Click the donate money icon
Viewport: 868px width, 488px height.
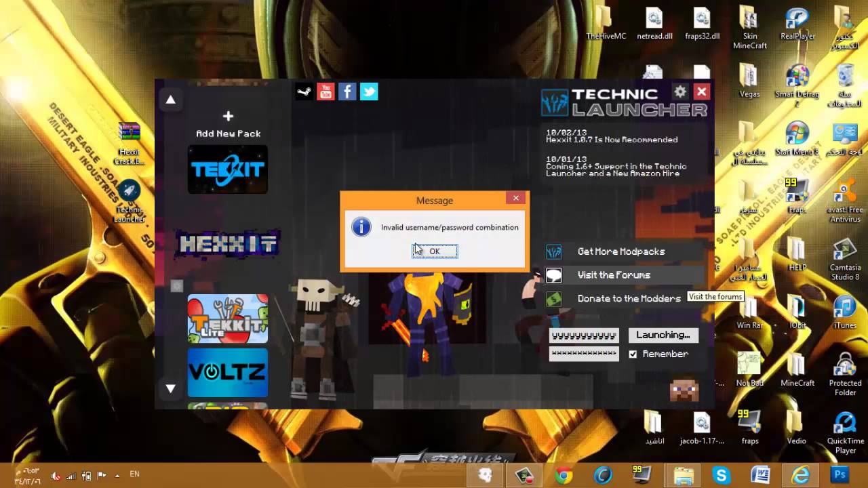point(554,299)
